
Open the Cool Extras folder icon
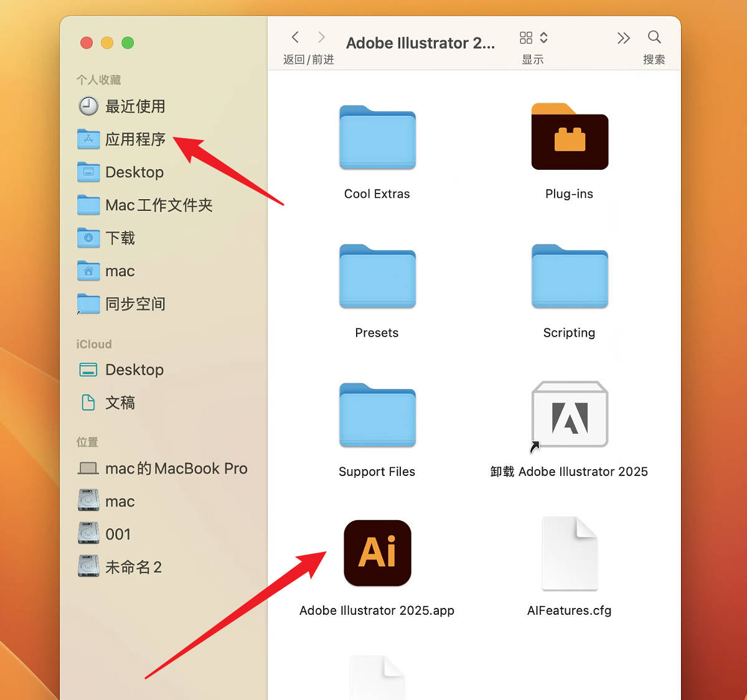coord(377,138)
